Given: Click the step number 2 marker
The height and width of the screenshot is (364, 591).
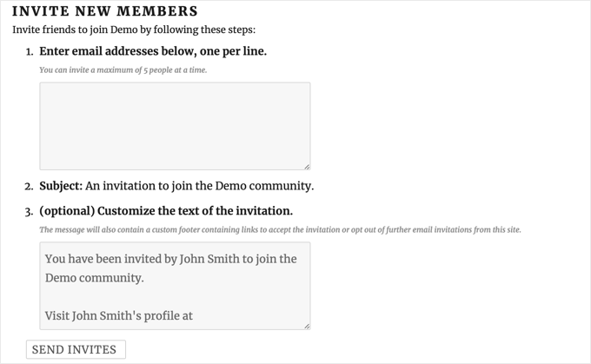Looking at the screenshot, I should [x=29, y=186].
